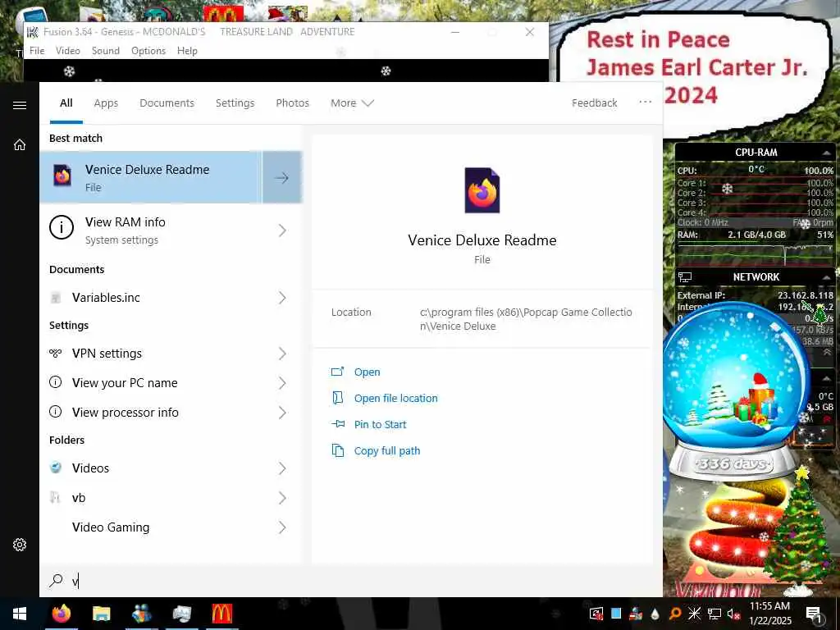Click Pin to Start
Image resolution: width=840 pixels, height=630 pixels.
(381, 424)
